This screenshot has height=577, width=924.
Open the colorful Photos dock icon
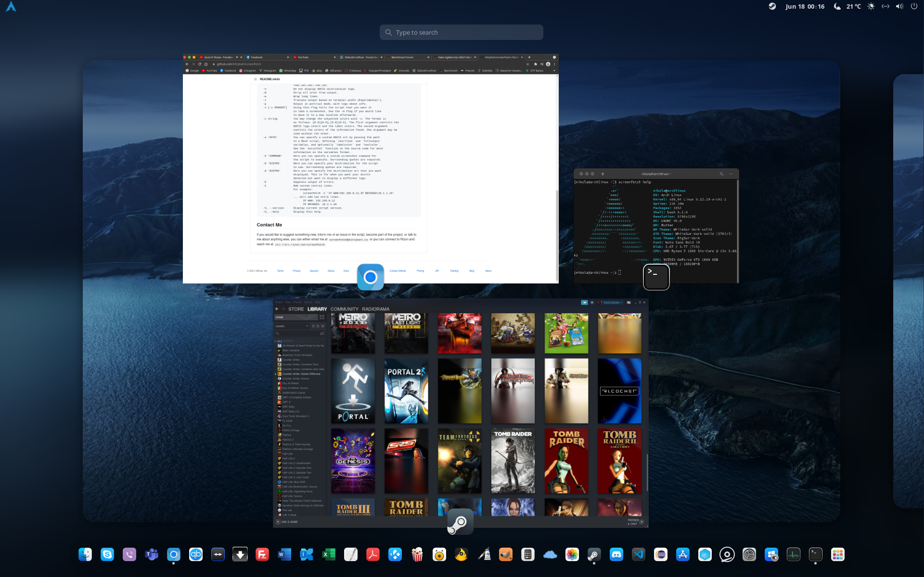pos(572,554)
